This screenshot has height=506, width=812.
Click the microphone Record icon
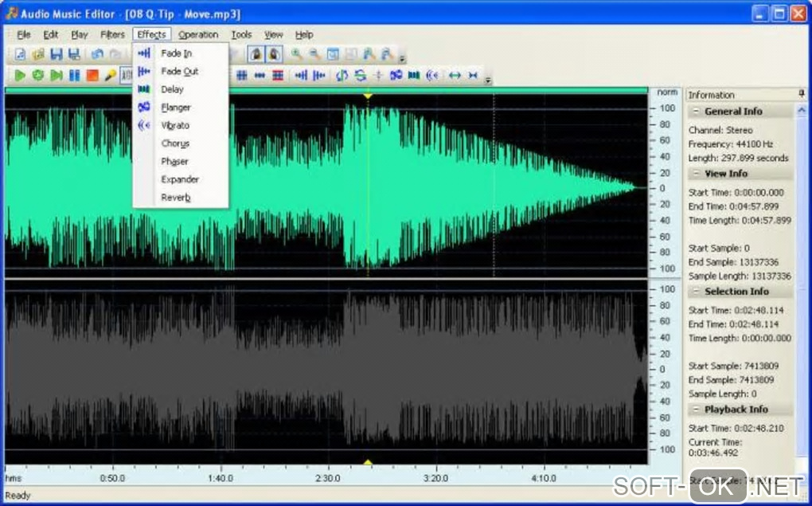coord(110,76)
